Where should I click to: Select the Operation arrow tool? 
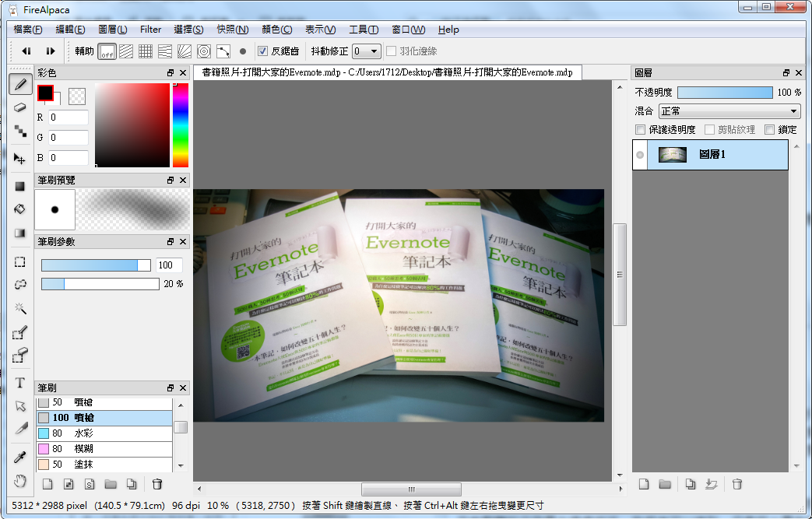pyautogui.click(x=20, y=406)
